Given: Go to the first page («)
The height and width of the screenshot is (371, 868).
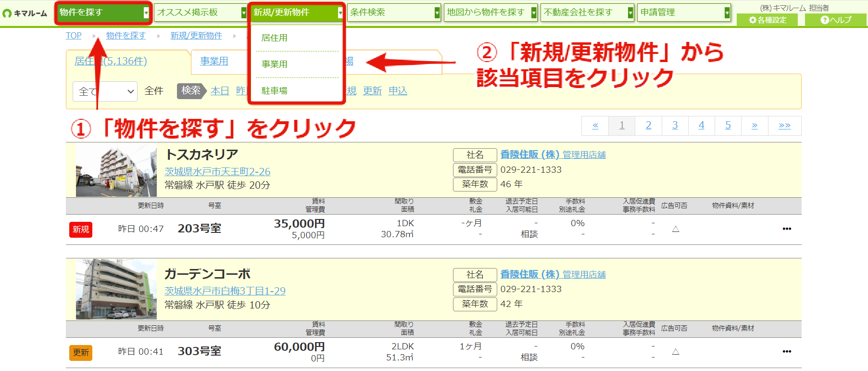Looking at the screenshot, I should pyautogui.click(x=595, y=126).
